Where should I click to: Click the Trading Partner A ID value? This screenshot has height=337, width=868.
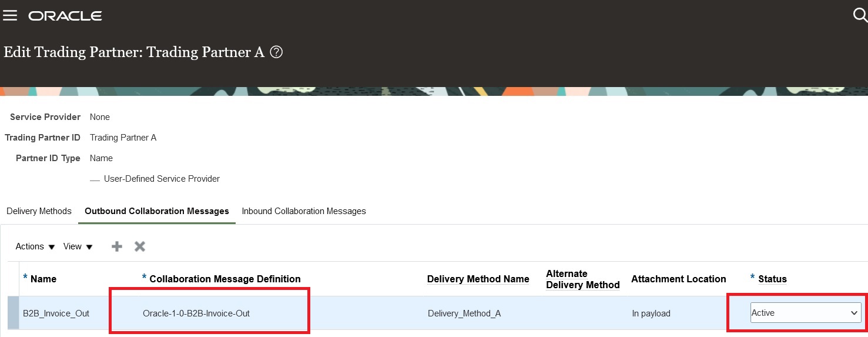coord(123,138)
